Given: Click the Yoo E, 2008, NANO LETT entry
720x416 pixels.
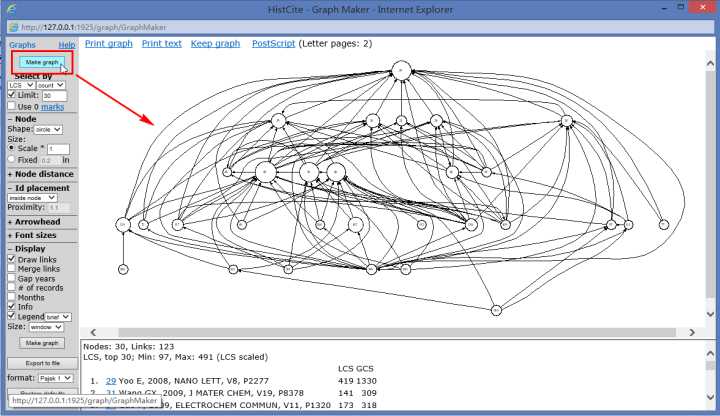Looking at the screenshot, I should (x=194, y=381).
